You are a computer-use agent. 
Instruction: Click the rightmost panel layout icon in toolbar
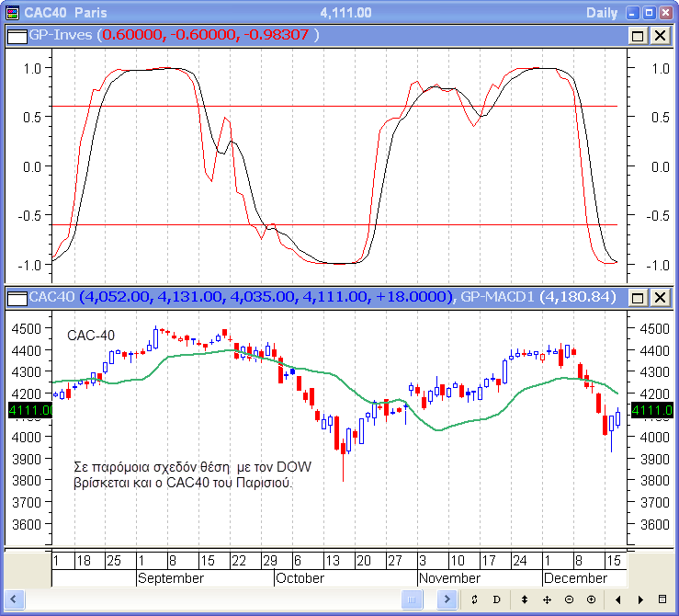click(x=663, y=600)
